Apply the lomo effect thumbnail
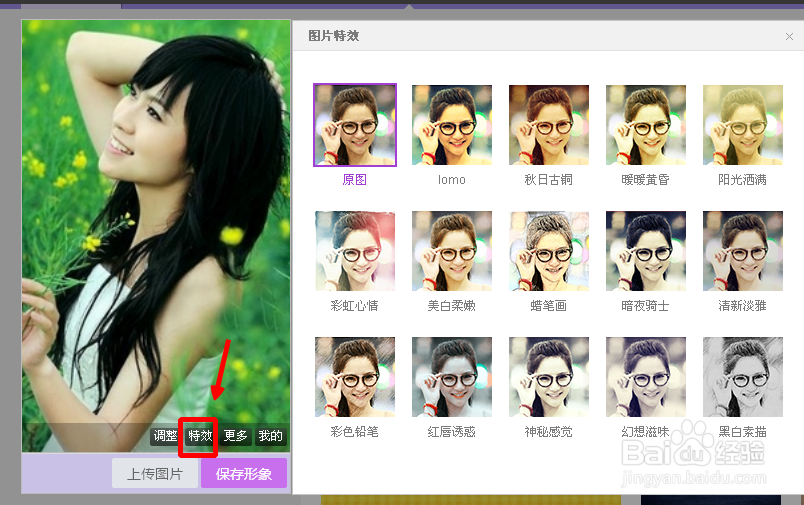The width and height of the screenshot is (804, 505). [x=452, y=125]
